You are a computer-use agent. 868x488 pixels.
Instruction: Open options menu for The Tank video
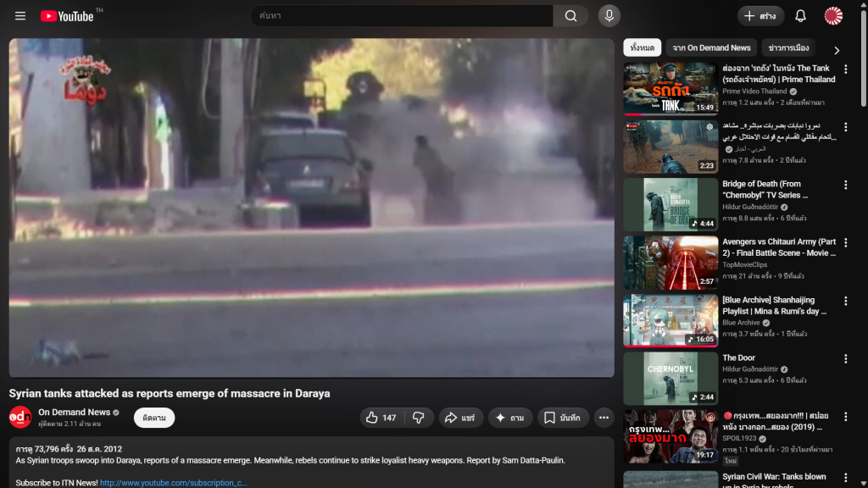click(845, 69)
